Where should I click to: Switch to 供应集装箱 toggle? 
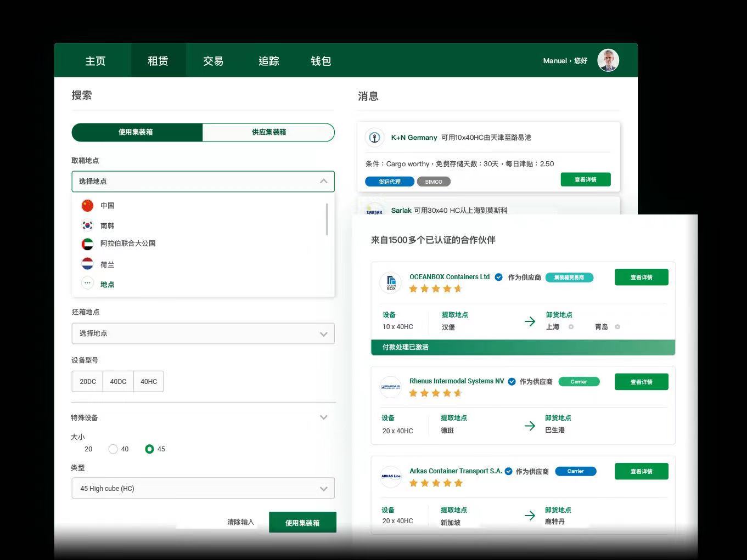click(268, 132)
